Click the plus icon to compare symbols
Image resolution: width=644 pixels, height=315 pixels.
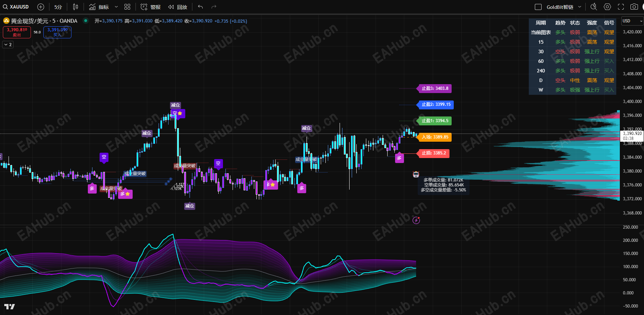(x=41, y=7)
